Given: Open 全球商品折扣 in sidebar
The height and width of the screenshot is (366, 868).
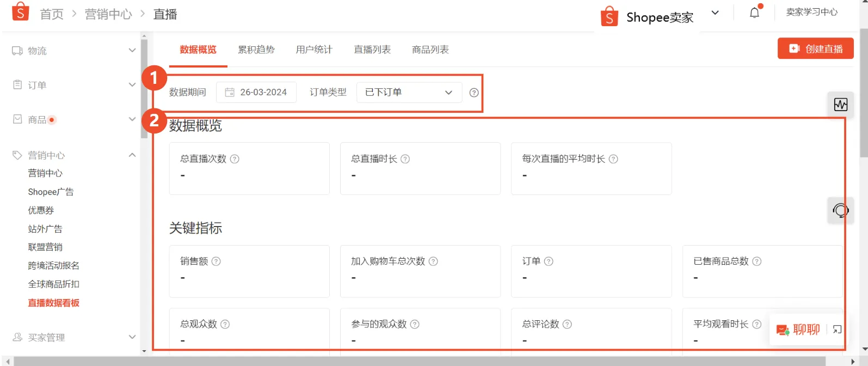Looking at the screenshot, I should click(53, 284).
